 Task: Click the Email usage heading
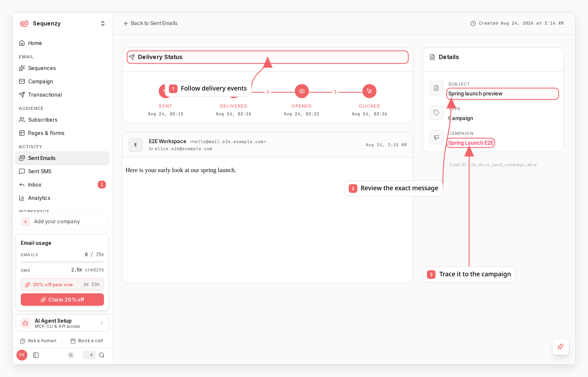click(36, 243)
